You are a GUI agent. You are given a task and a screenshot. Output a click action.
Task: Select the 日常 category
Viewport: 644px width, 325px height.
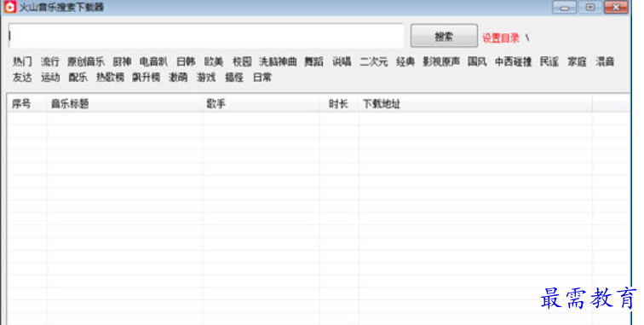point(262,78)
